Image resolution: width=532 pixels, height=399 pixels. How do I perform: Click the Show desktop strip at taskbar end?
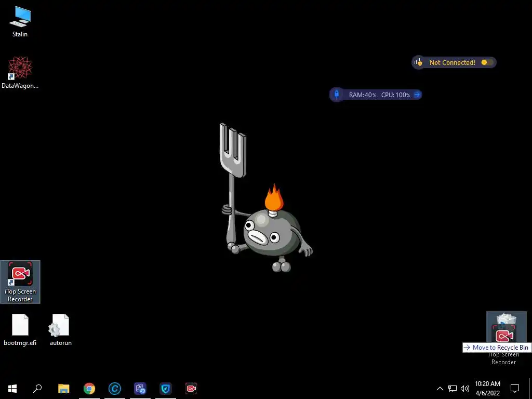coord(530,389)
